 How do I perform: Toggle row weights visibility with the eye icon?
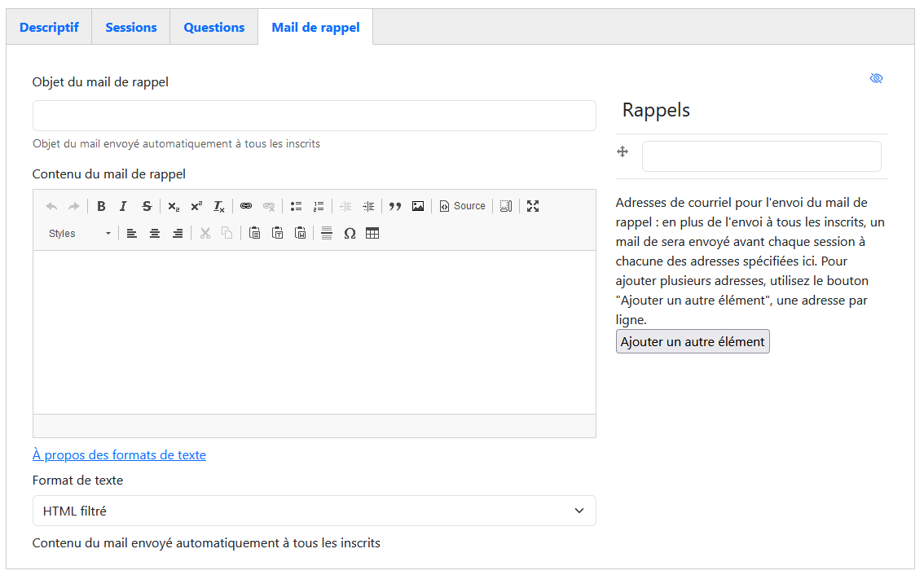876,78
